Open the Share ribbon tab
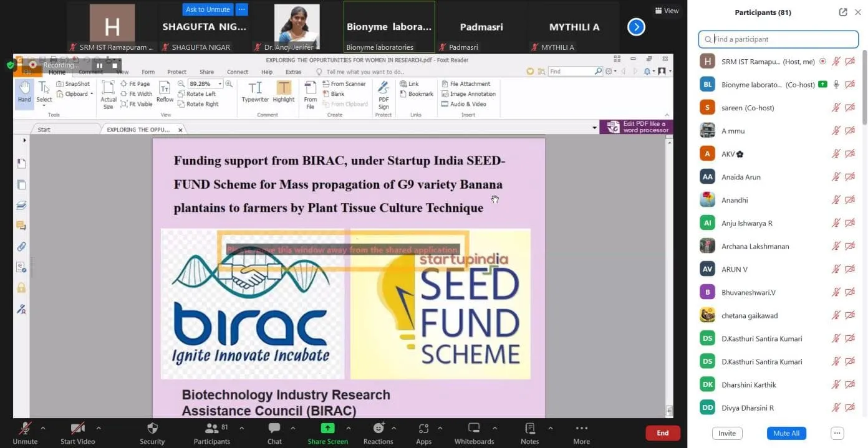The image size is (868, 448). point(206,72)
